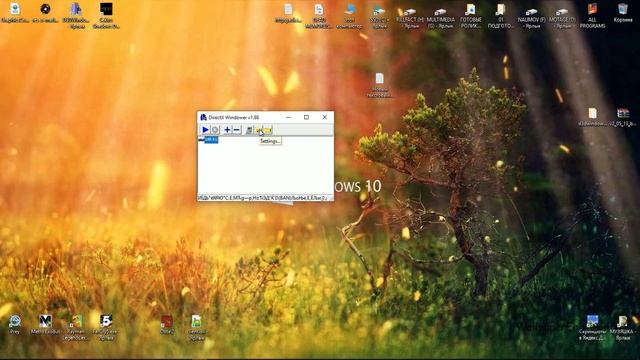Click the status bar path text
Image resolution: width=640 pixels, height=360 pixels.
click(263, 198)
